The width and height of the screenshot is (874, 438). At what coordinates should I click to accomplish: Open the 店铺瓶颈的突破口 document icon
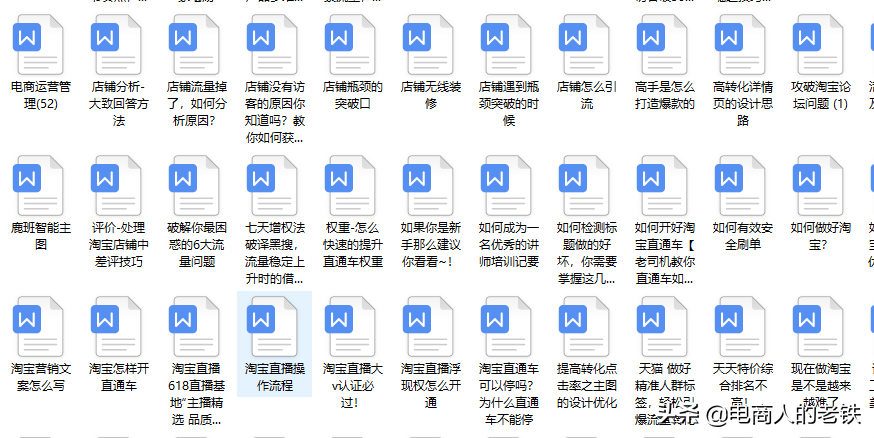point(351,43)
